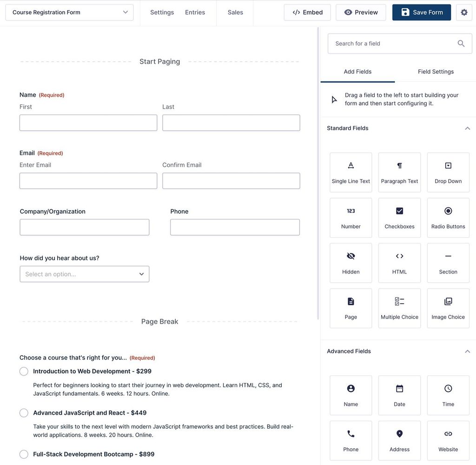Add the advanced Date field
The height and width of the screenshot is (465, 476).
tap(399, 395)
